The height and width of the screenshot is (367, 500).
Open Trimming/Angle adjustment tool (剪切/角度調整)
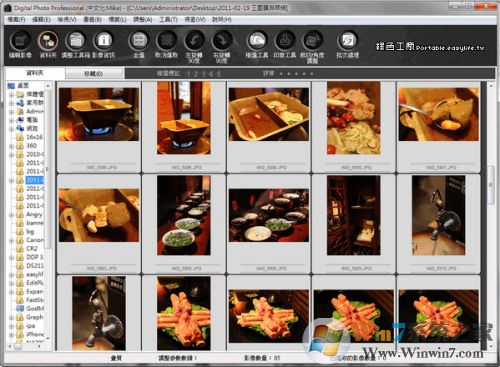312,46
